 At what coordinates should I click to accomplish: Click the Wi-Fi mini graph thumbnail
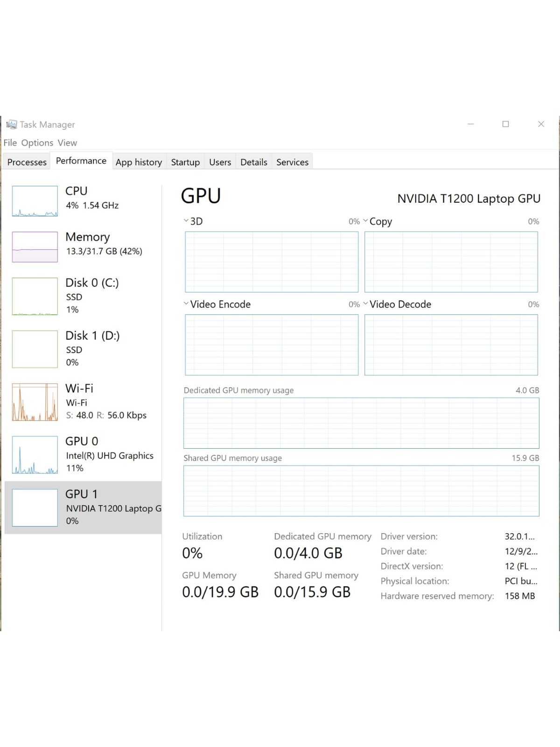click(x=35, y=402)
